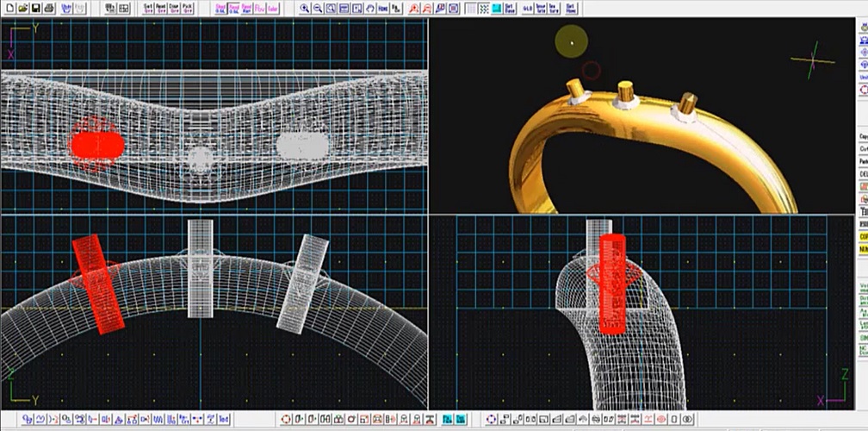Toggle the first cyan button in bottom toolbar
Viewport: 868px width, 431px height.
(448, 419)
